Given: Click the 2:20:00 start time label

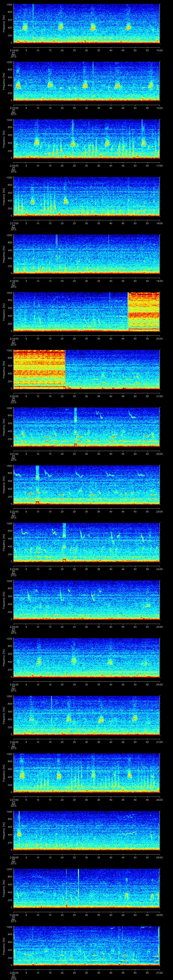Looking at the screenshot, I should coord(14,396).
